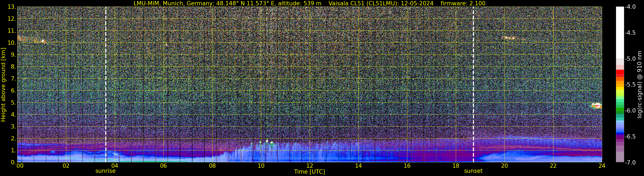Viewport: 644px width, 176px height.
Task: Click the y-axis tick label '5.'
Action: point(13,103)
